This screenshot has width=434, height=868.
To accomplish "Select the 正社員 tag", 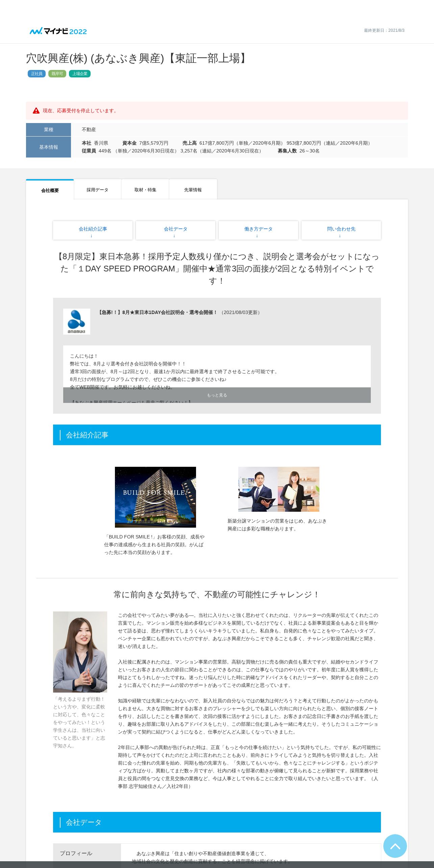I will point(37,74).
